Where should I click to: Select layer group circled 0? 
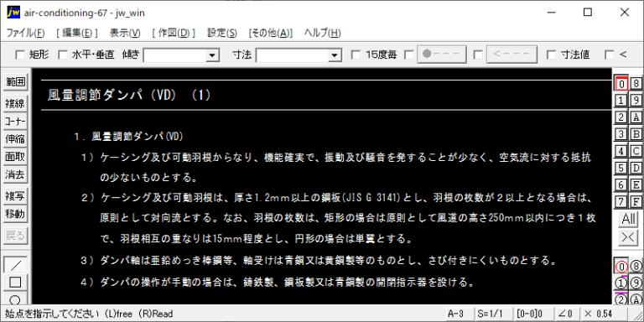(x=621, y=267)
